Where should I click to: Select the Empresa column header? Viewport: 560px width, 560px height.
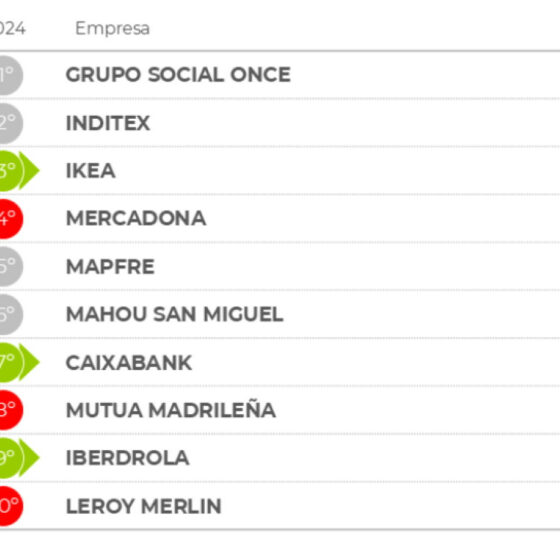[112, 28]
